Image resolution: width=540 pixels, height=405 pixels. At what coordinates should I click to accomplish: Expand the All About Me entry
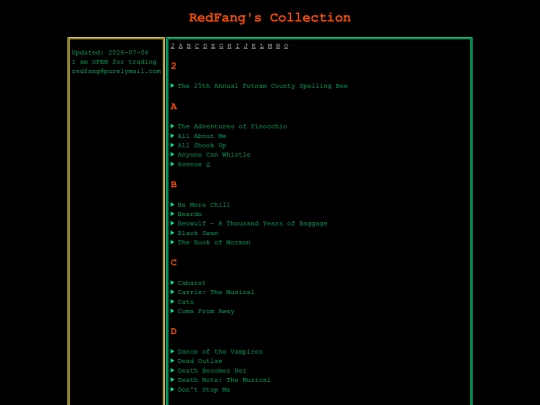click(x=198, y=136)
